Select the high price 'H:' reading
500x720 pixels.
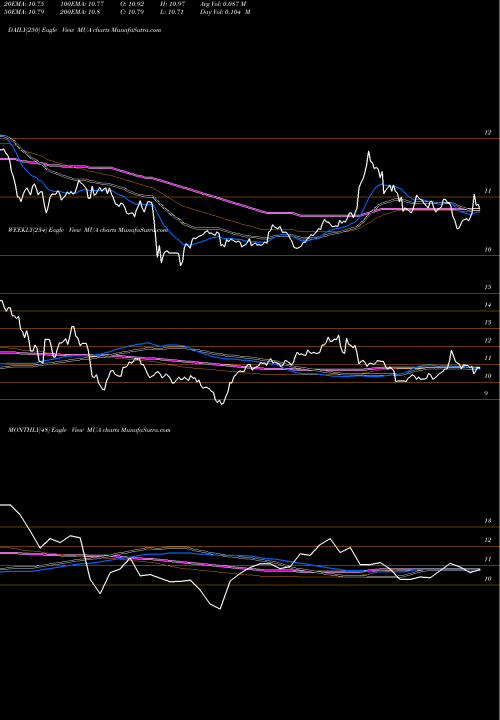click(x=173, y=4)
